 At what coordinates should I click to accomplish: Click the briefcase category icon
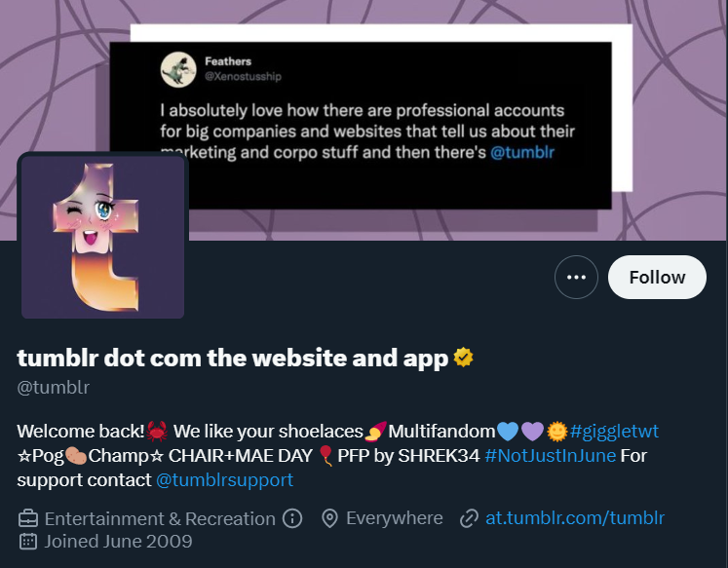(28, 518)
